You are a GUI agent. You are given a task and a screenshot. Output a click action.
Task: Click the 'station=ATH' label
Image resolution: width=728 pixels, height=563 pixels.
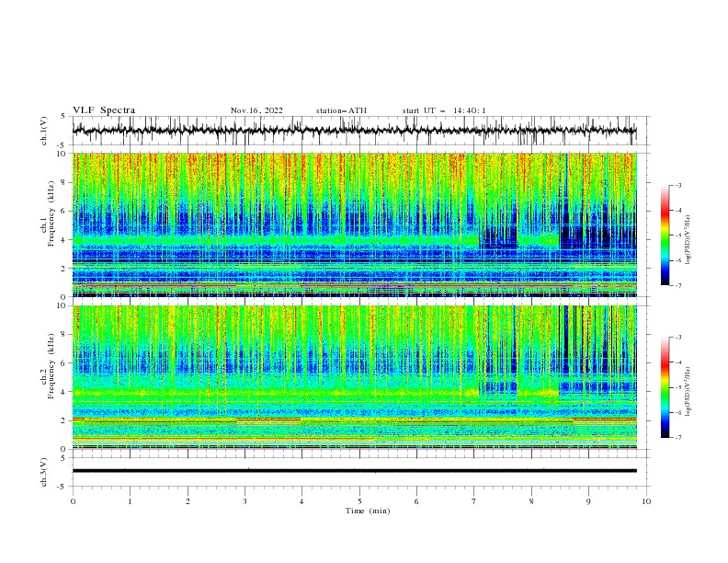(341, 110)
